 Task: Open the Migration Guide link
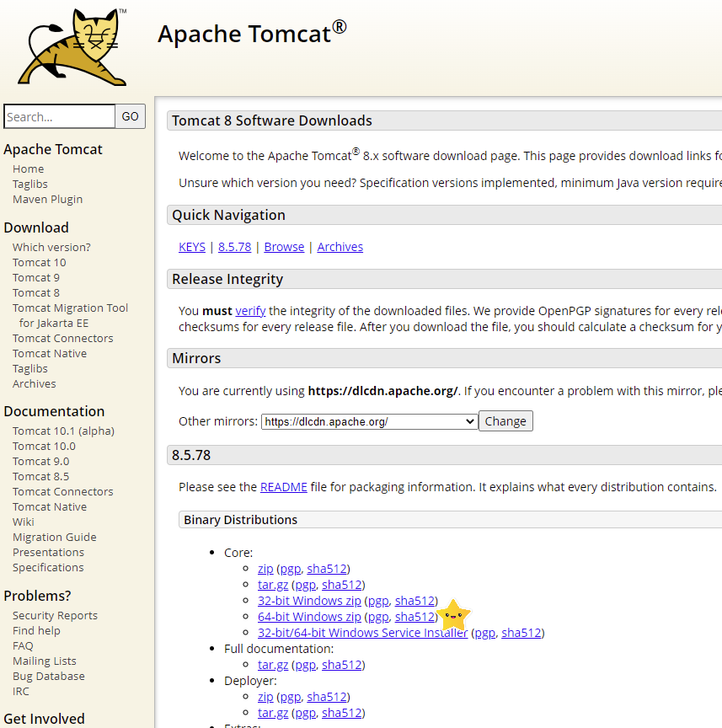(54, 538)
